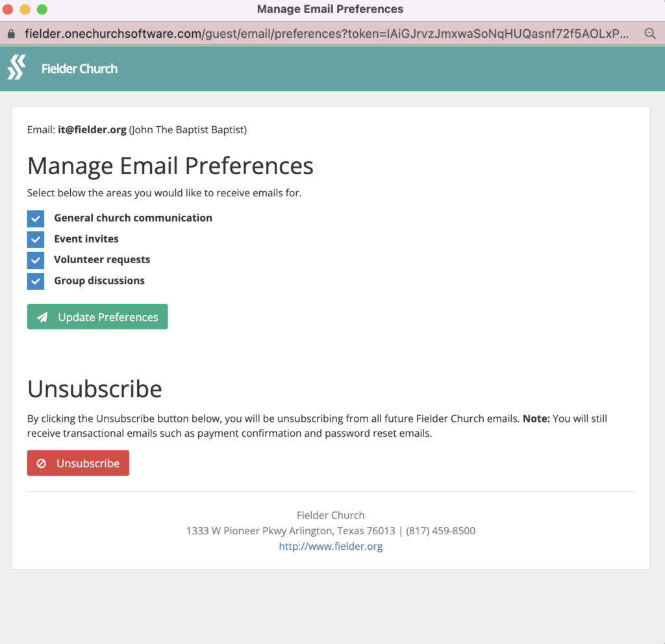Maximize the window with the green traffic light

coord(42,10)
